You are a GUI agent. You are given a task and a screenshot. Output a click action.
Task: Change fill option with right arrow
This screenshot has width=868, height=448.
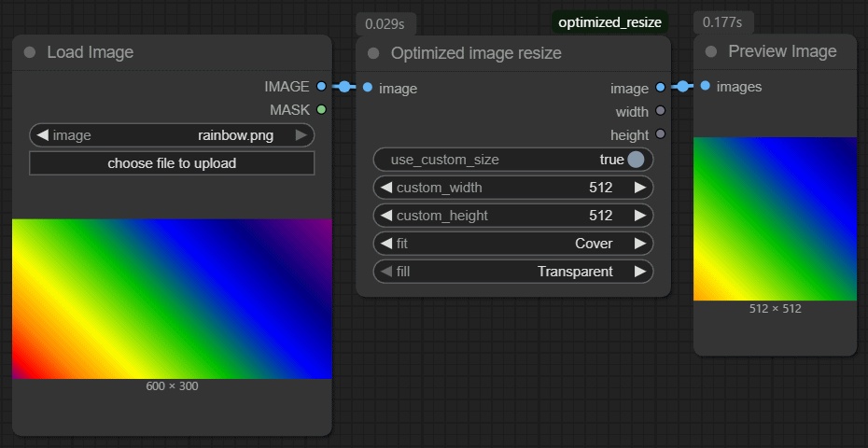point(639,272)
